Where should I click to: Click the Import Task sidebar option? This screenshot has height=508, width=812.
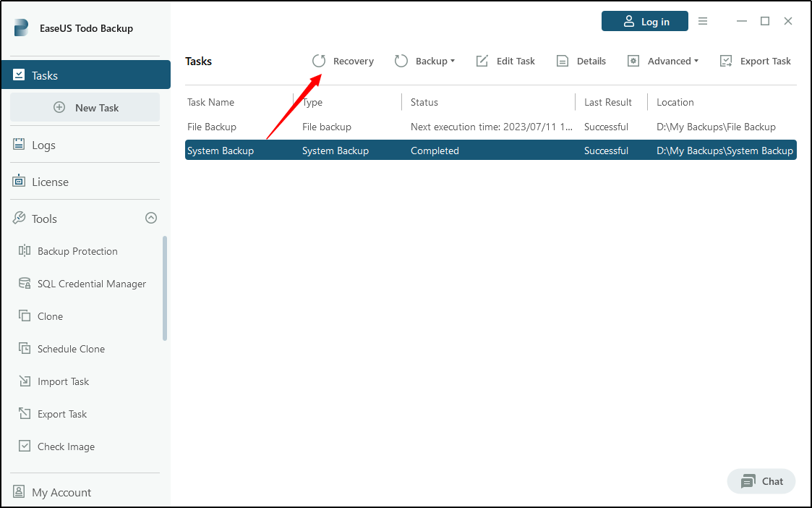click(x=64, y=381)
